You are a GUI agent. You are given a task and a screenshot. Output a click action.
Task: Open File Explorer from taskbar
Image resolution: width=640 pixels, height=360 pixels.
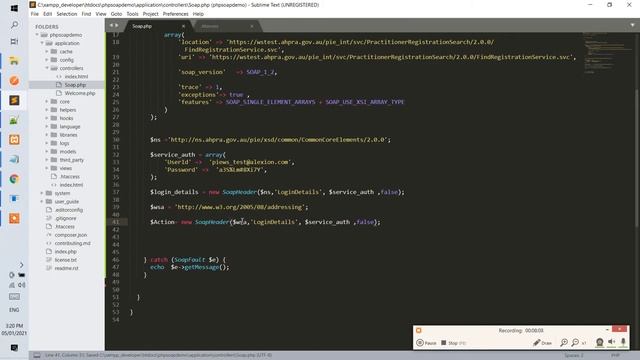point(14,61)
